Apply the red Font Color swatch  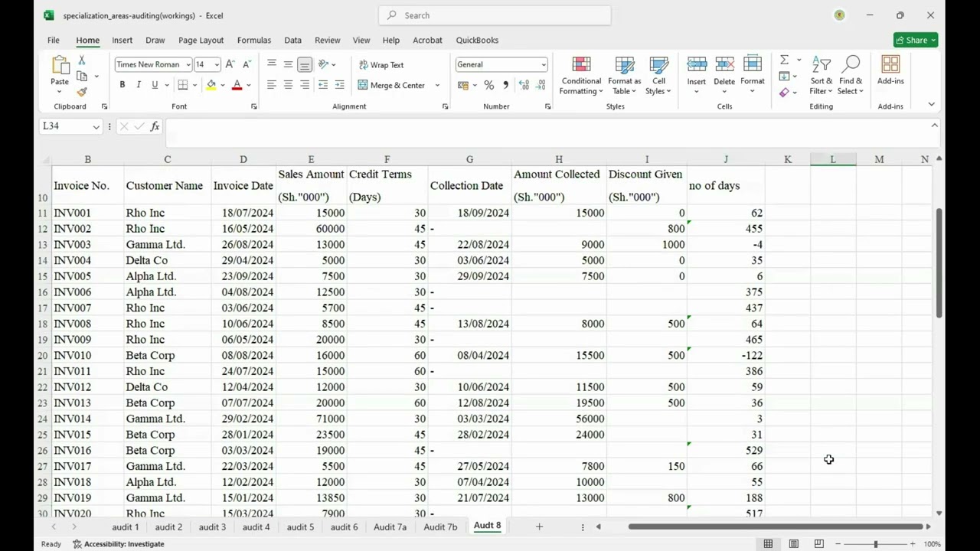237,85
